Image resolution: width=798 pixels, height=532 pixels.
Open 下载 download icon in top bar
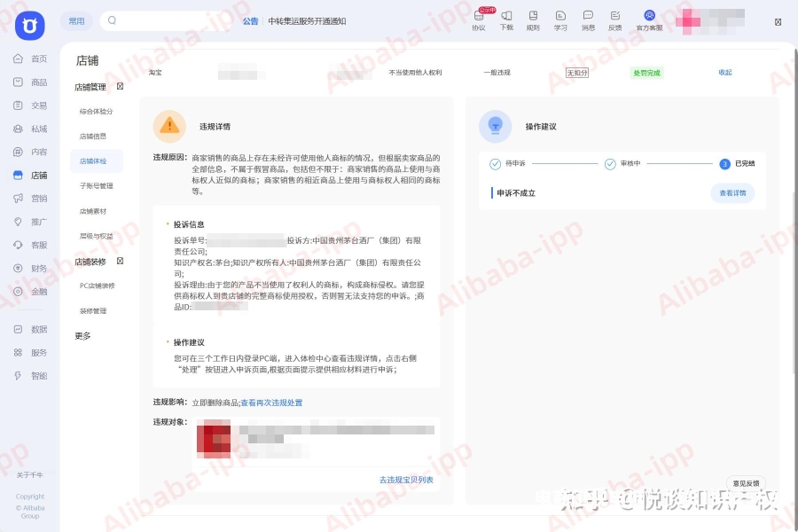506,15
